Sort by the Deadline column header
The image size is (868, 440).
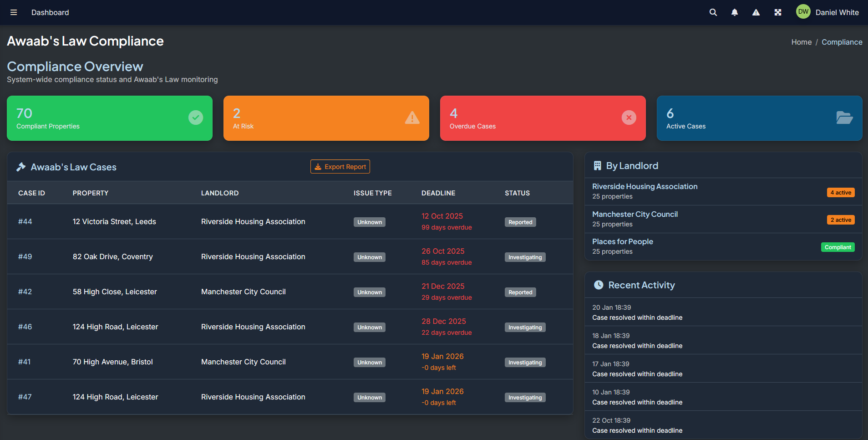click(x=438, y=193)
